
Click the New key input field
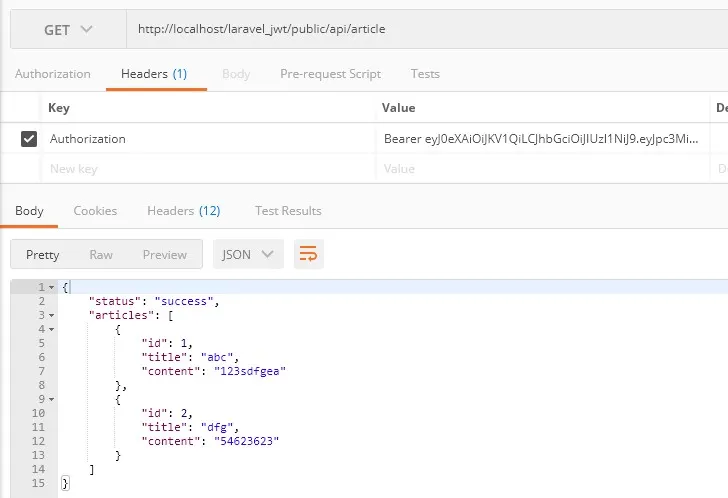click(x=200, y=169)
